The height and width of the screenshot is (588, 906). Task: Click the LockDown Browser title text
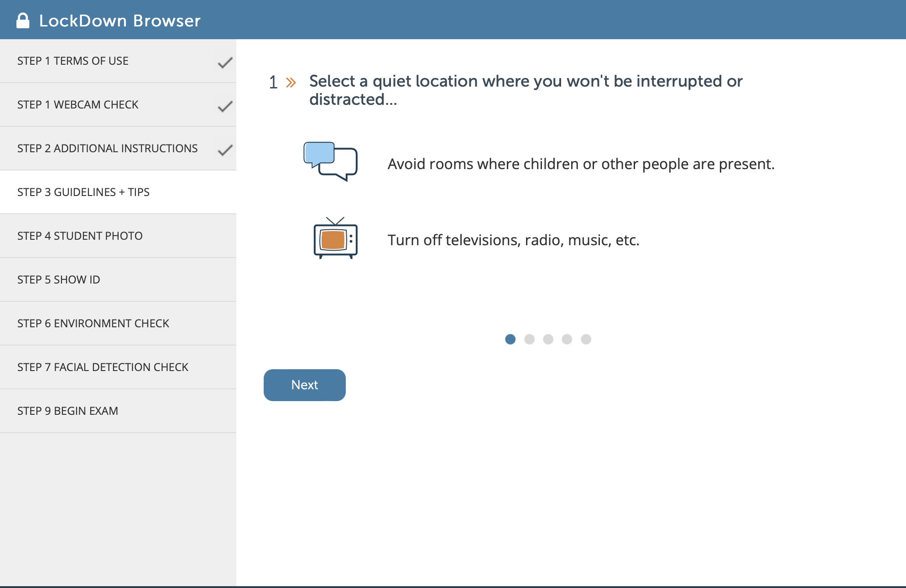tap(120, 21)
